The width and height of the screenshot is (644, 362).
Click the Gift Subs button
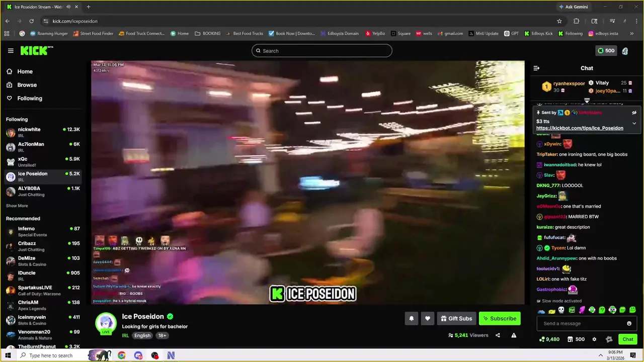[x=456, y=318]
